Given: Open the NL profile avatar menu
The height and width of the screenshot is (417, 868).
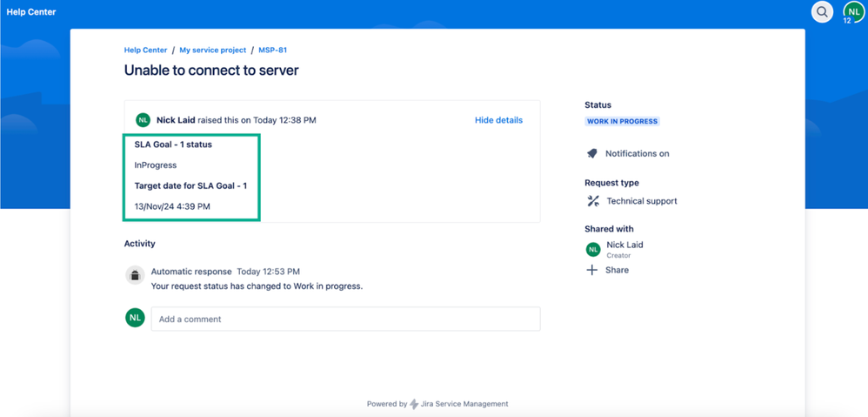Looking at the screenshot, I should pos(853,11).
